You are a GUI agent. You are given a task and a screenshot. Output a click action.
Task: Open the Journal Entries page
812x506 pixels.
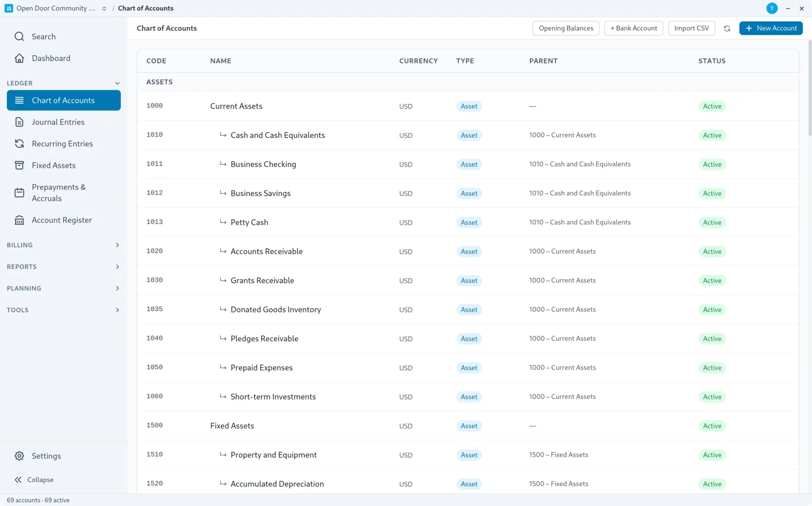[63, 122]
